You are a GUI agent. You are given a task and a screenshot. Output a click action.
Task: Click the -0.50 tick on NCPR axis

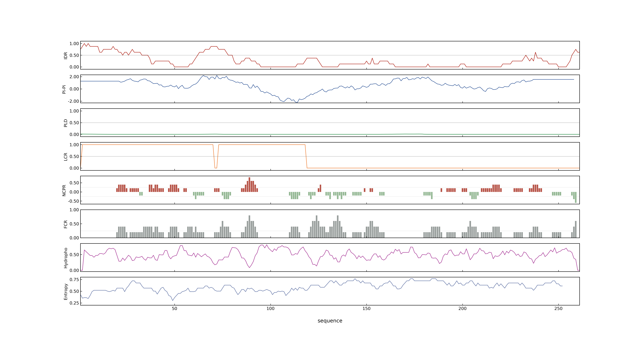(73, 201)
